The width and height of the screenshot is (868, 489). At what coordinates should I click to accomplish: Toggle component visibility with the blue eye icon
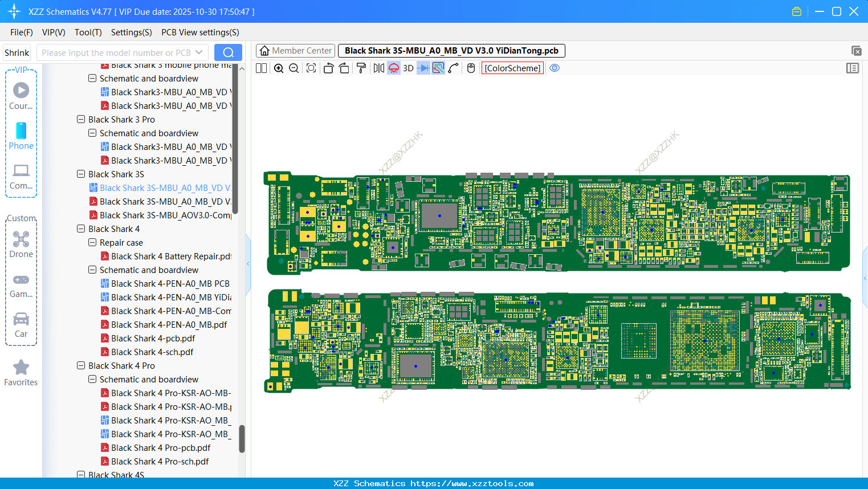[x=555, y=68]
